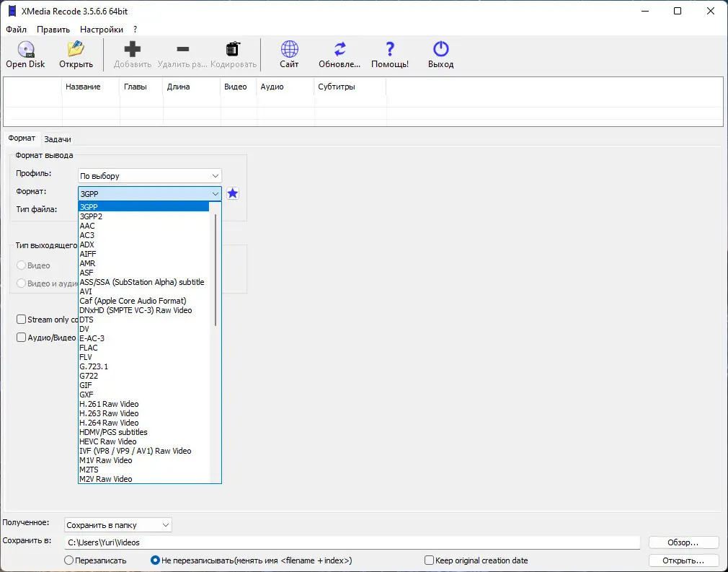Enable Keep original creation date checkbox

(x=429, y=560)
